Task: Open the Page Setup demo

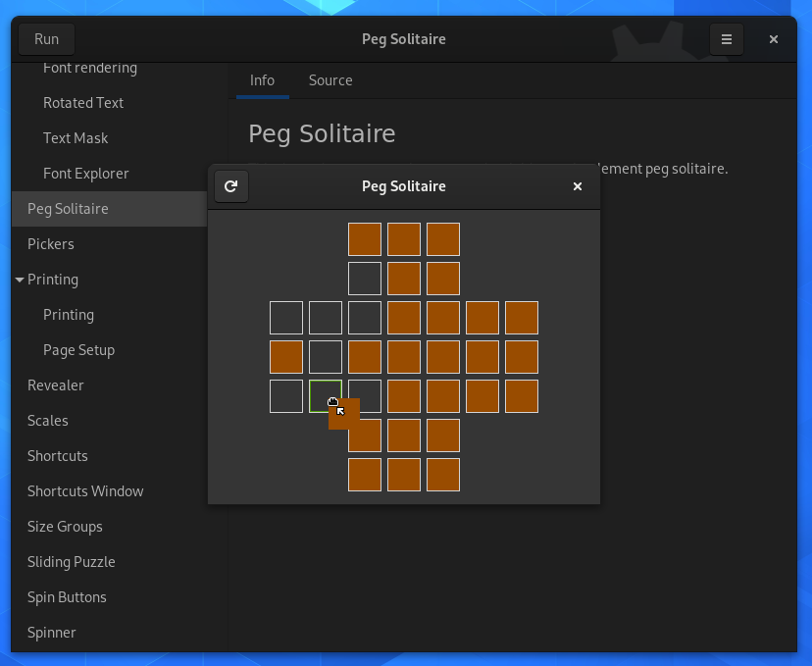Action: [x=78, y=350]
